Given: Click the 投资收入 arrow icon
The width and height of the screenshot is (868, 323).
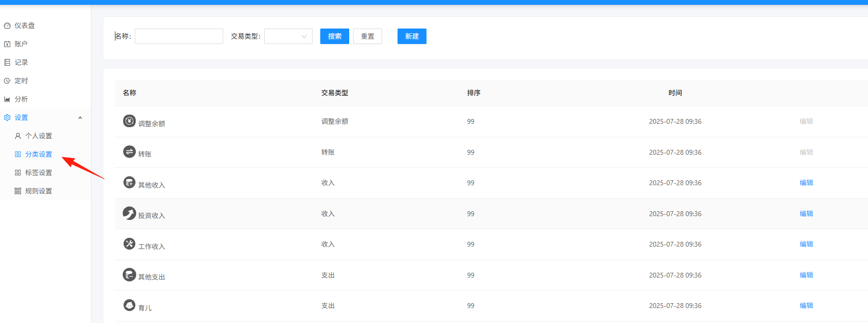Looking at the screenshot, I should 129,213.
